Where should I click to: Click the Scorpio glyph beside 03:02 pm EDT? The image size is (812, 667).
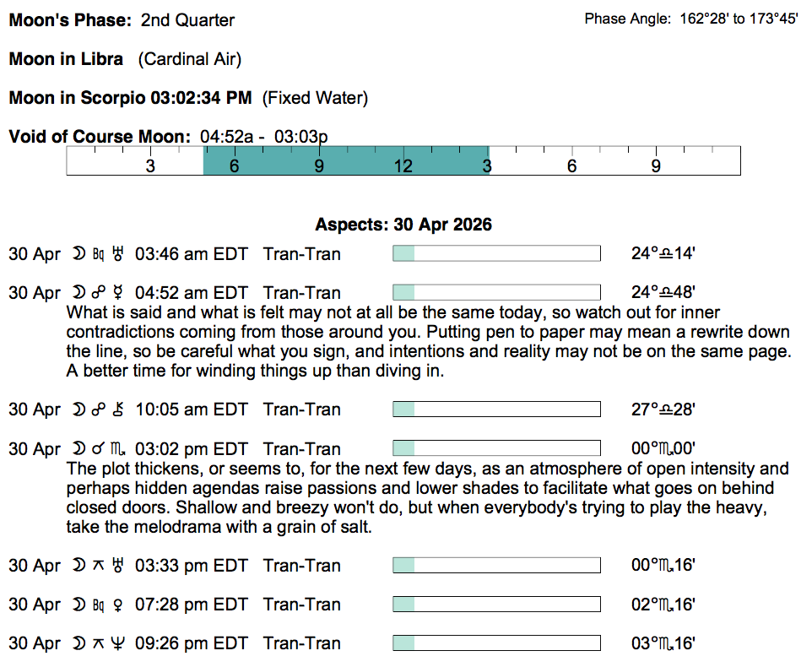(118, 449)
